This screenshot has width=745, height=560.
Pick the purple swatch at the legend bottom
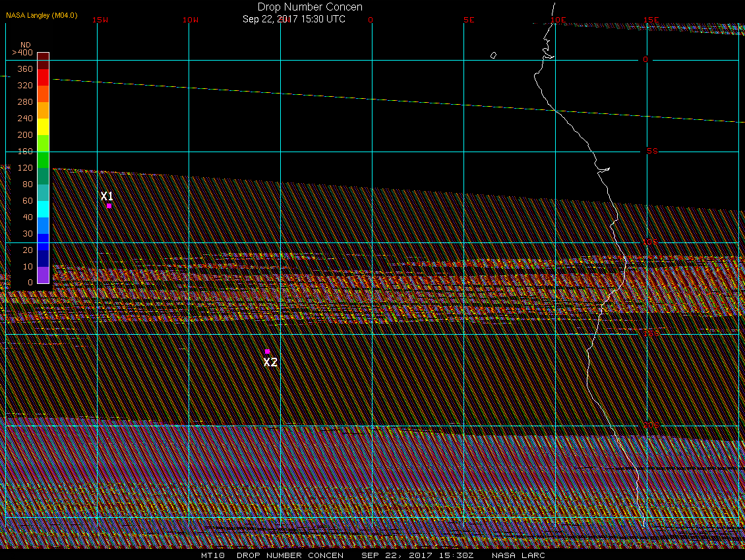[x=43, y=275]
